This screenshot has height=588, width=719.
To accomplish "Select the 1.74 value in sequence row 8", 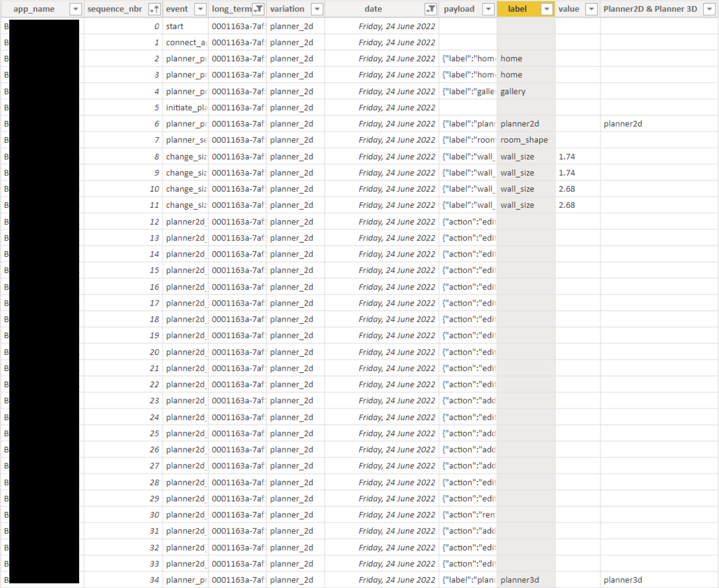I will [x=578, y=157].
